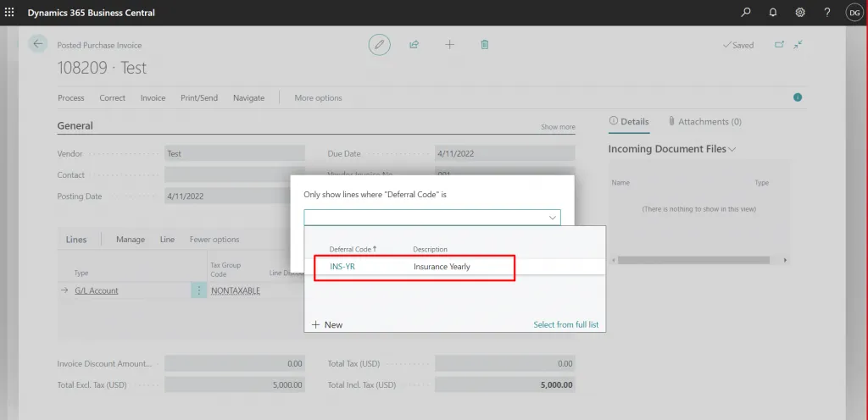Open the Correct menu
Screen dimensions: 868x420
tap(113, 98)
